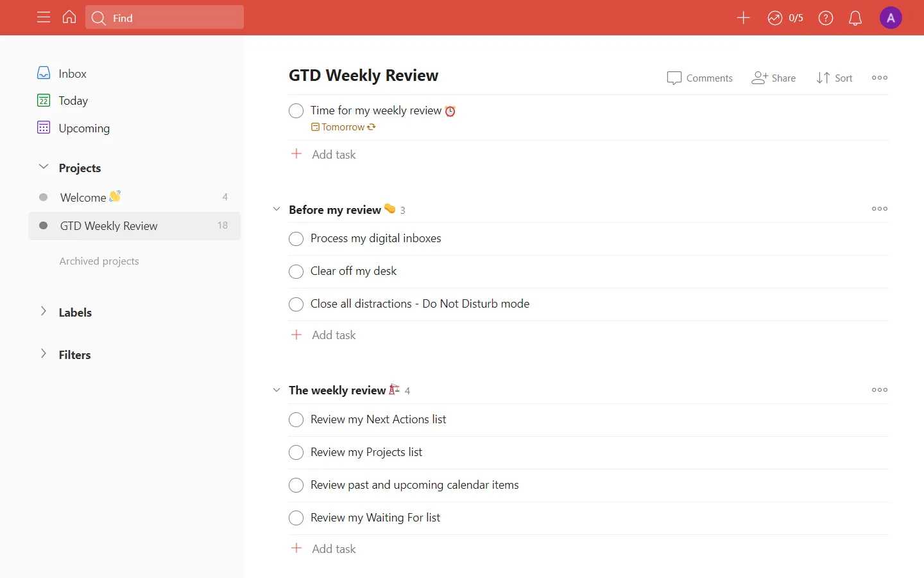Complete 'Time for my weekly review' task
924x578 pixels.
pos(296,111)
